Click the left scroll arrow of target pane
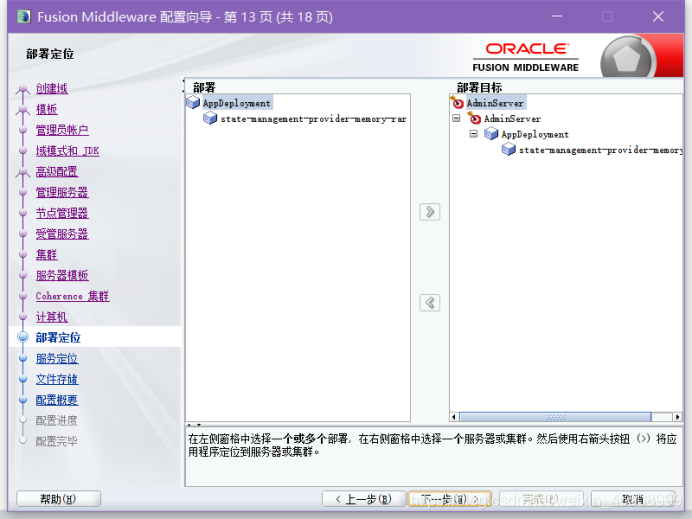The image size is (692, 519). pyautogui.click(x=454, y=417)
